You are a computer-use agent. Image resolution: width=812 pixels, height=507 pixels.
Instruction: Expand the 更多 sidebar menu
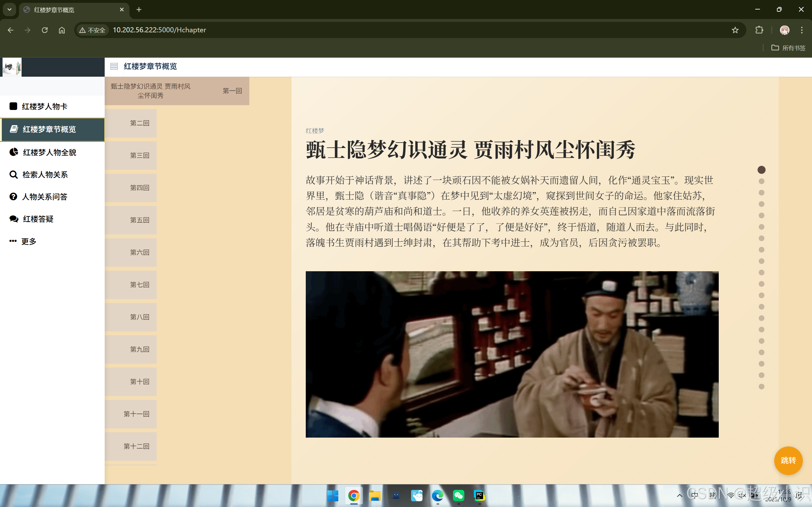point(29,241)
